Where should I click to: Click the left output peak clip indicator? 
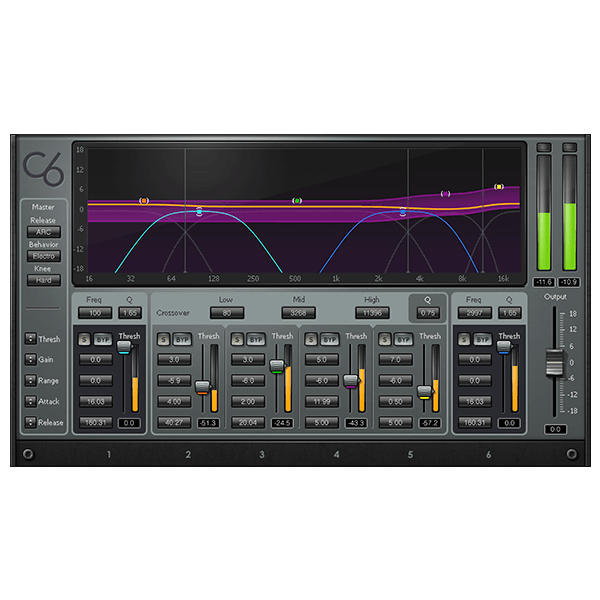(x=544, y=148)
